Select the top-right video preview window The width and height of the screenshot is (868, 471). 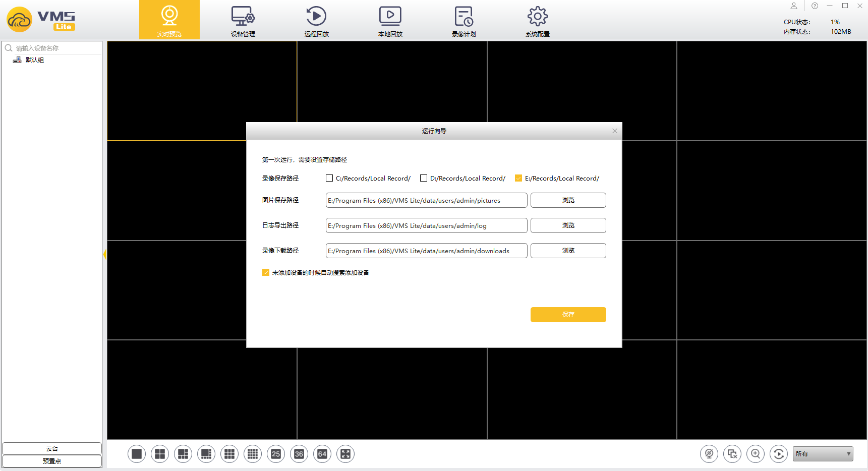point(772,91)
